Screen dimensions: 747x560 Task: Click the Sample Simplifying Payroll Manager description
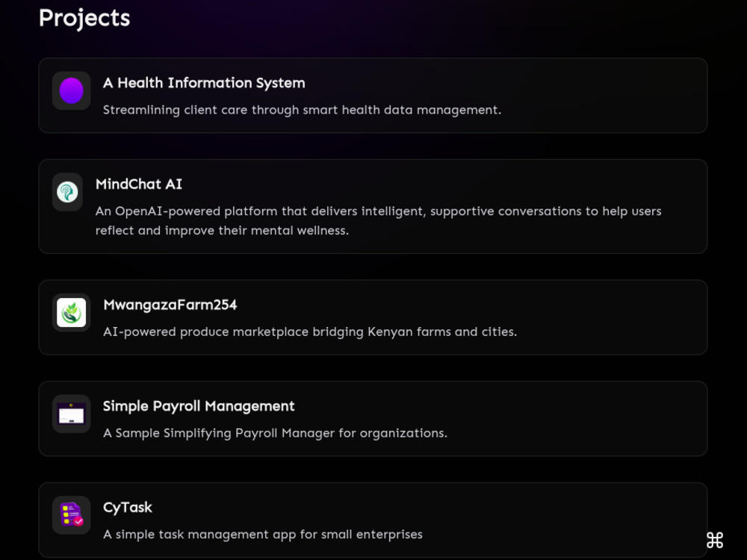(276, 433)
